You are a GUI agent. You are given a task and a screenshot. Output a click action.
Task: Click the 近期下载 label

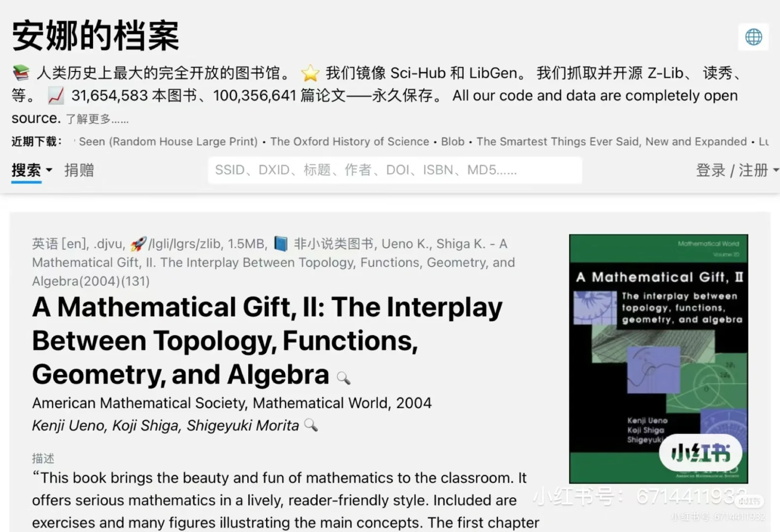click(37, 142)
